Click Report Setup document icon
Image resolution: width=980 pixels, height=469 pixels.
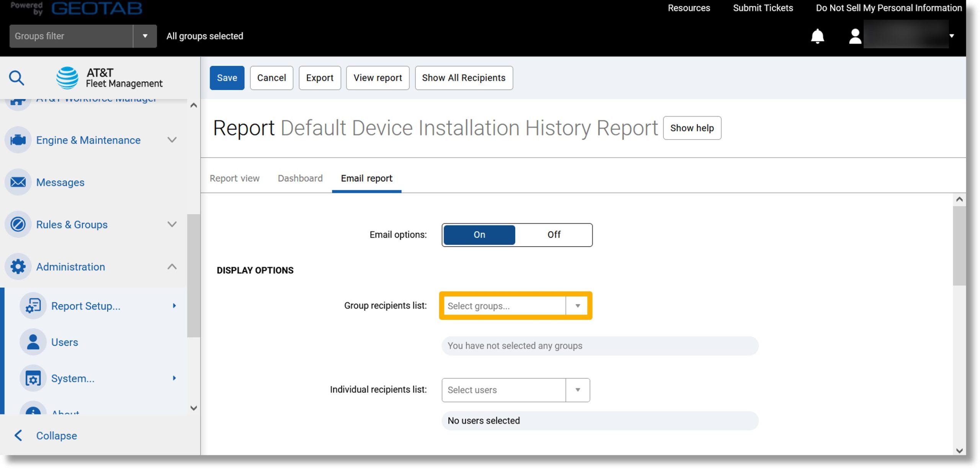[x=33, y=306]
